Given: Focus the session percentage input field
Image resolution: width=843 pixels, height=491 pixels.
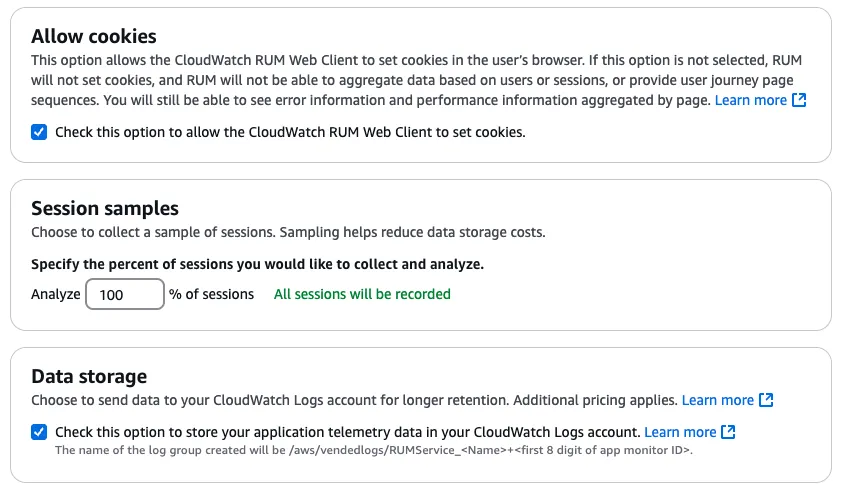Looking at the screenshot, I should coord(125,295).
